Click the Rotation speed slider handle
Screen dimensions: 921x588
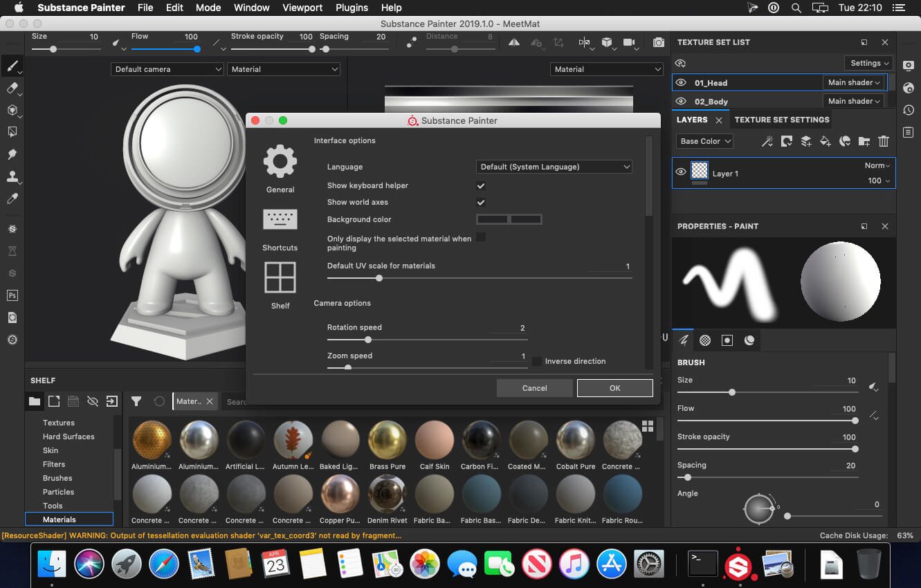(368, 340)
